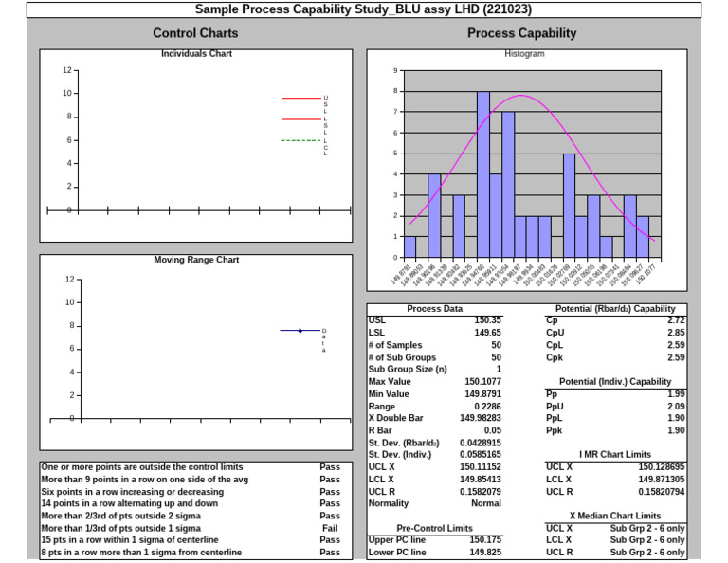Select St. Dev. (Rbar/d2) value 0.0428915
Screen dimensions: 728x563
click(481, 444)
